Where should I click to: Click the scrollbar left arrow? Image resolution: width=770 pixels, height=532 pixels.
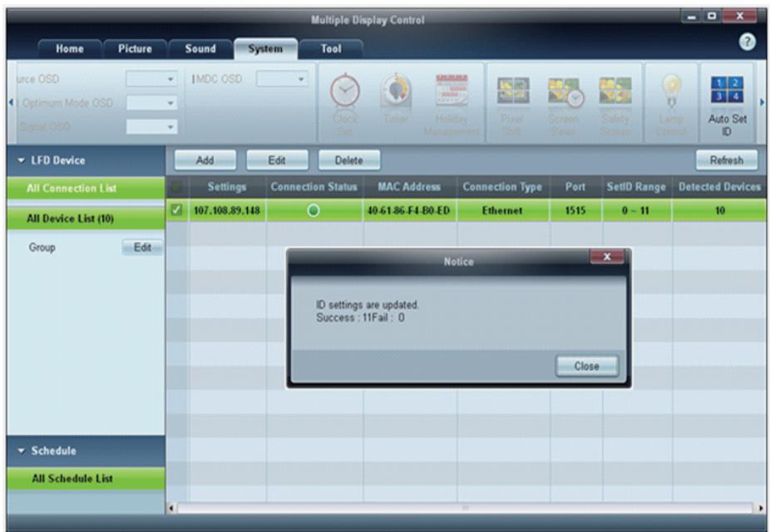(171, 508)
